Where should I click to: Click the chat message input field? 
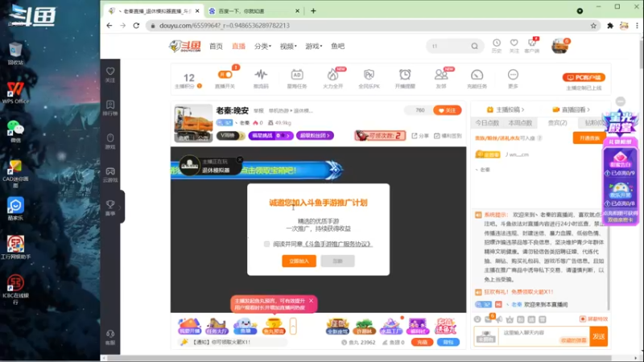click(x=543, y=336)
